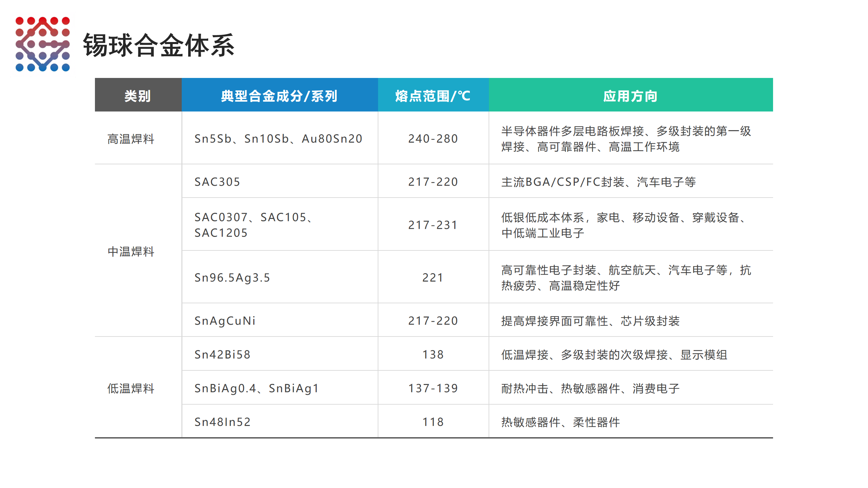
Task: Click the 热敏感器件、柔性器件 application text
Action: pos(560,422)
